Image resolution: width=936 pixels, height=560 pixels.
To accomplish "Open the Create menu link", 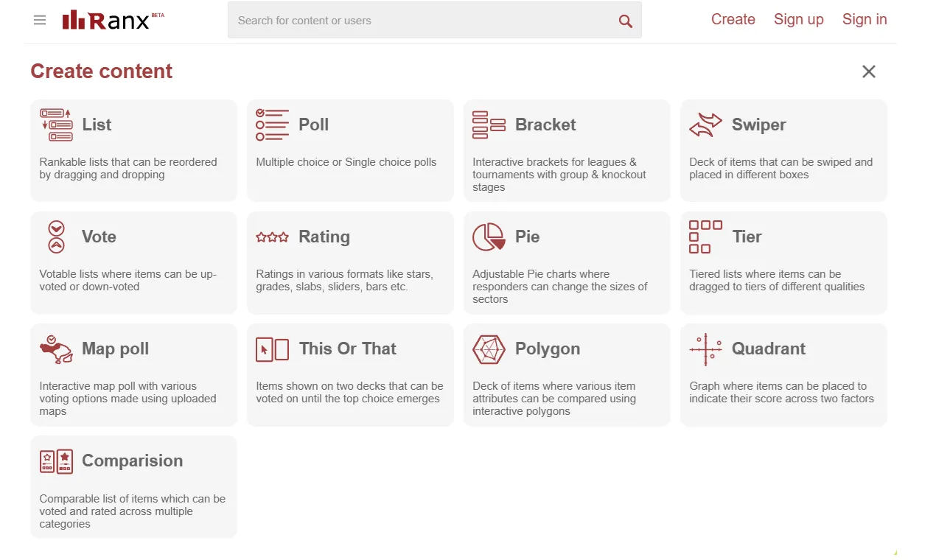I will 733,20.
